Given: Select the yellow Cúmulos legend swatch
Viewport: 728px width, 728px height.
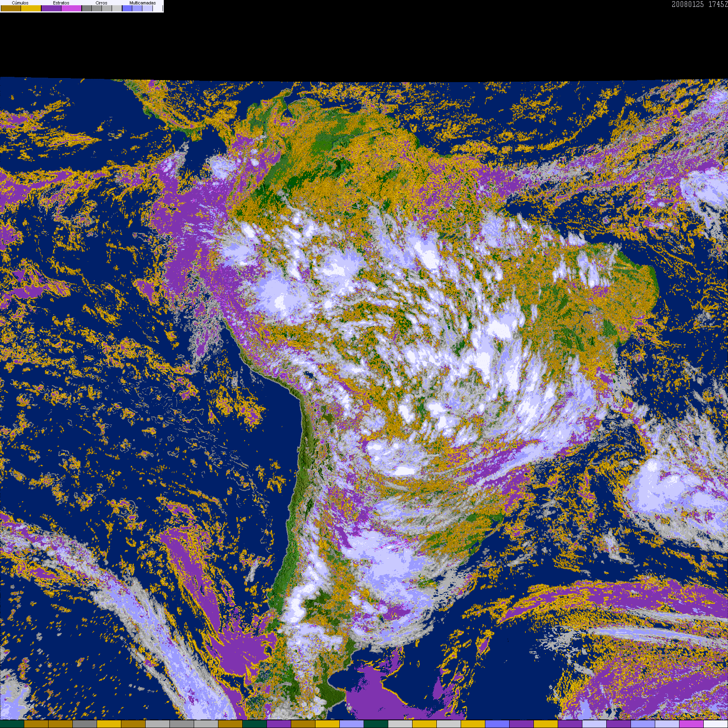Looking at the screenshot, I should (x=31, y=8).
